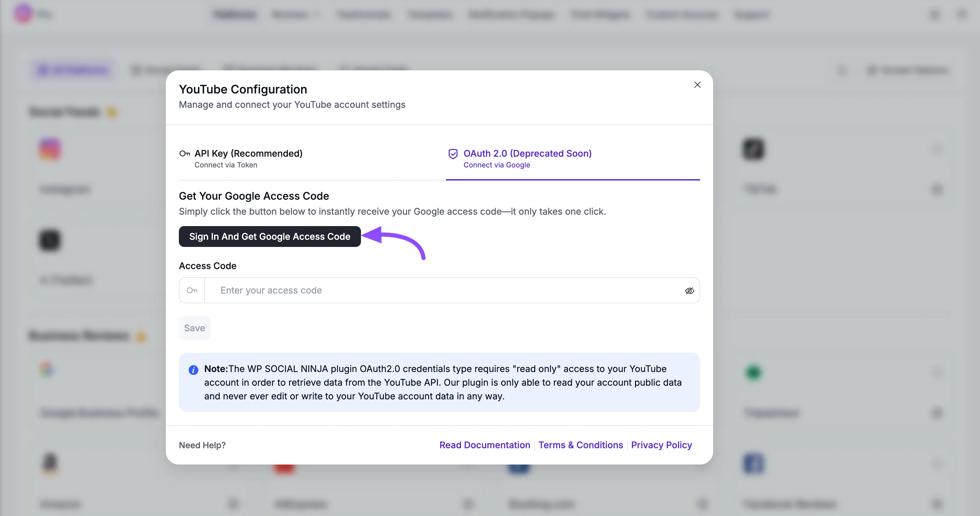The image size is (980, 516).
Task: Click the Facebook icon in the background page
Action: click(753, 464)
